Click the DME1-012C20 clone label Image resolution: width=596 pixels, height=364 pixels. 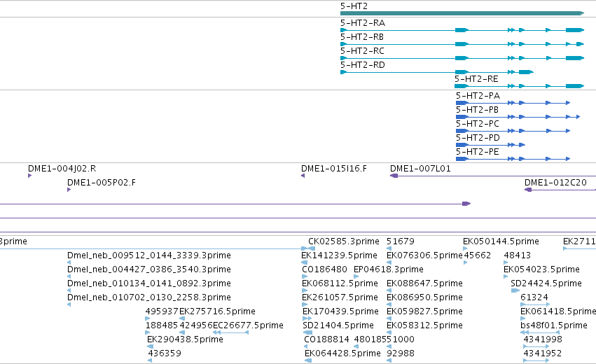click(555, 183)
